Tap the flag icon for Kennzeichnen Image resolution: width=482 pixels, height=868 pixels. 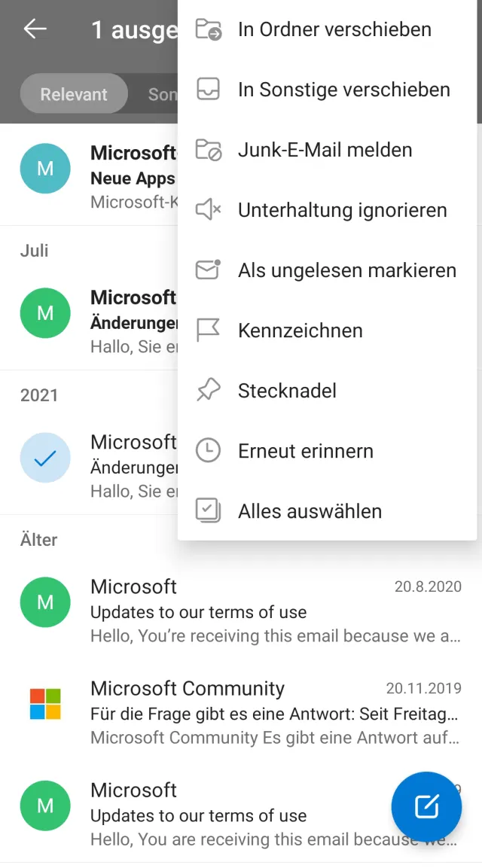(x=208, y=330)
